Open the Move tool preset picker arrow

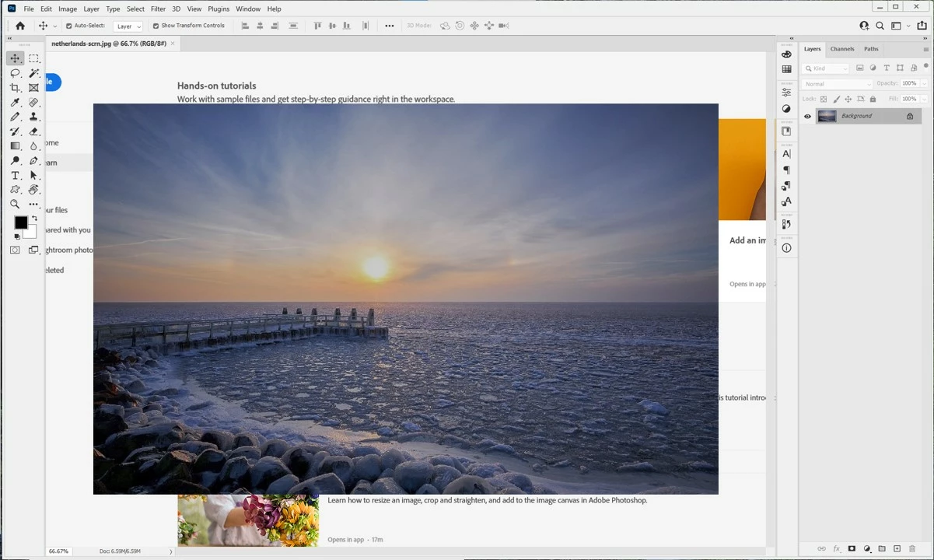coord(54,26)
